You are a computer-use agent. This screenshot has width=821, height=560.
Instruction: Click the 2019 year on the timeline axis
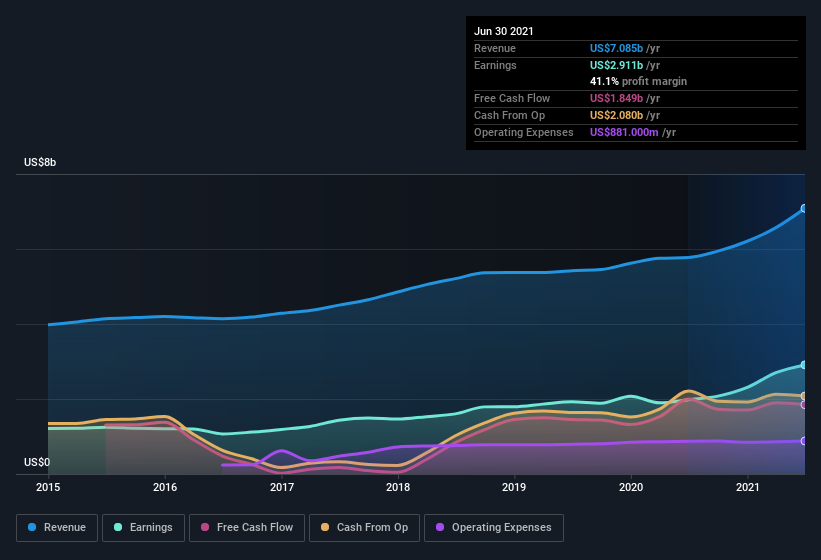coord(514,487)
